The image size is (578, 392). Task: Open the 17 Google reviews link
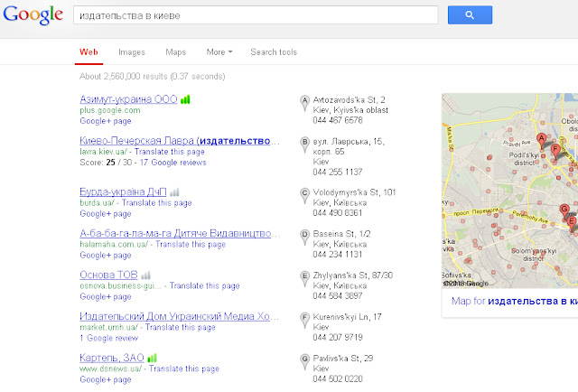(x=172, y=163)
